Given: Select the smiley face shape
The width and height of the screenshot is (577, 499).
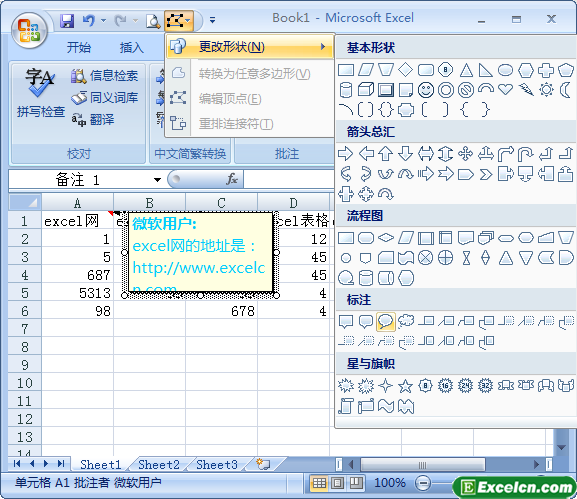Looking at the screenshot, I should (x=425, y=89).
